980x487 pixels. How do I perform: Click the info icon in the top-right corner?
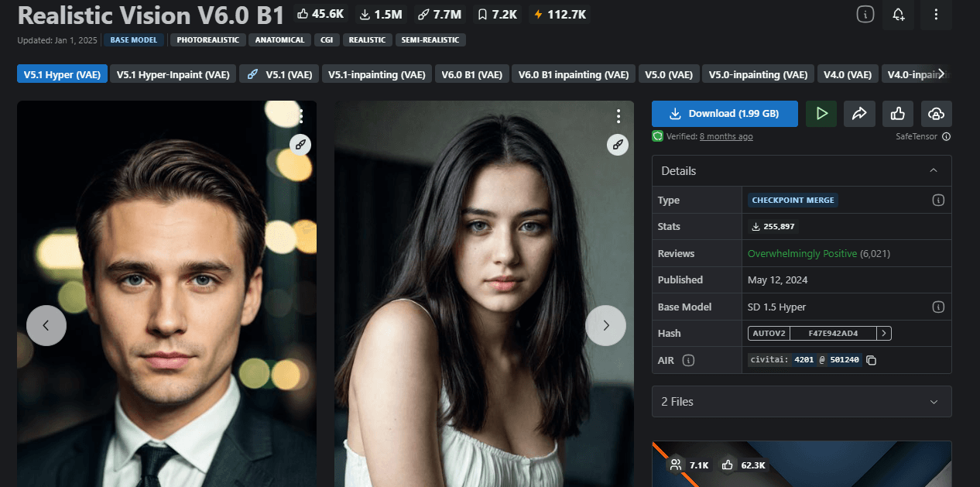point(865,14)
